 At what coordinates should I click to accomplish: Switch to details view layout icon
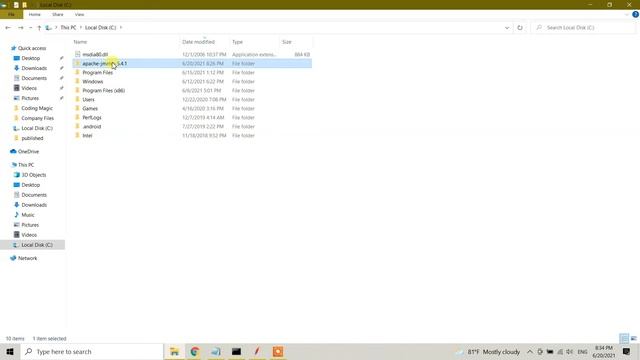coord(624,338)
